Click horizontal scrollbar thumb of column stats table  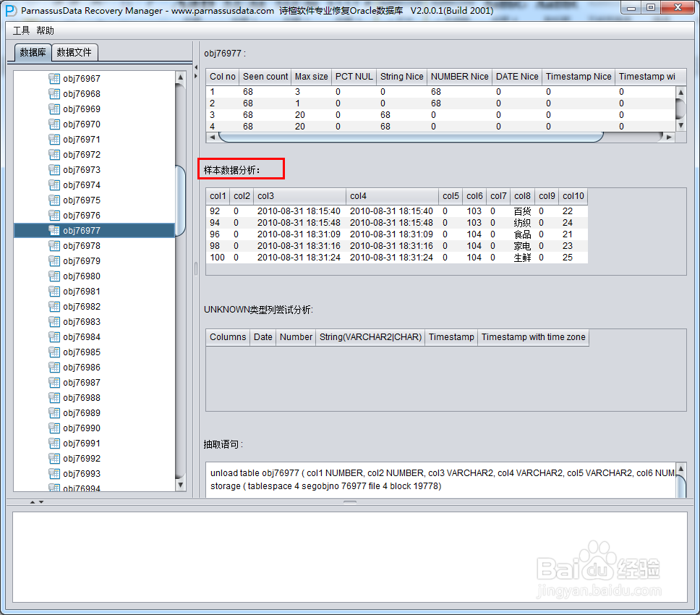pos(411,137)
